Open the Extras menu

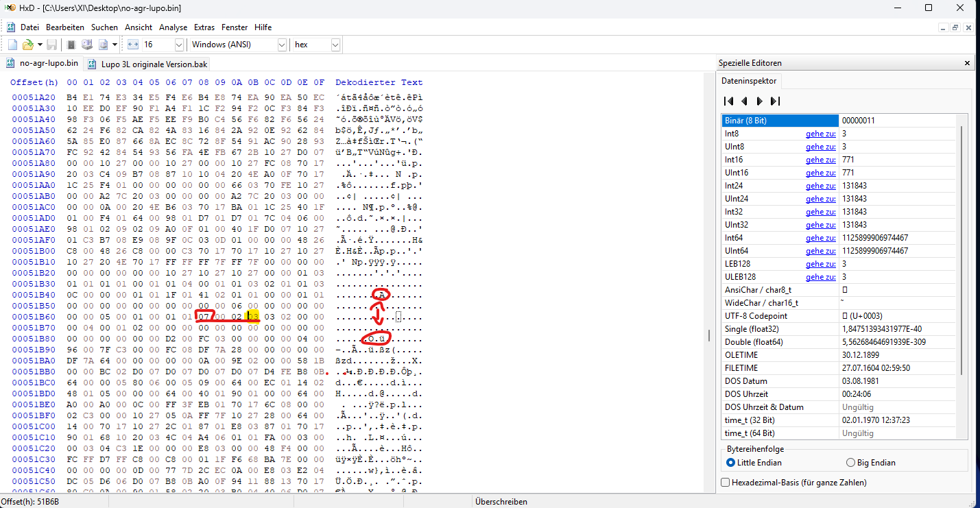[204, 27]
